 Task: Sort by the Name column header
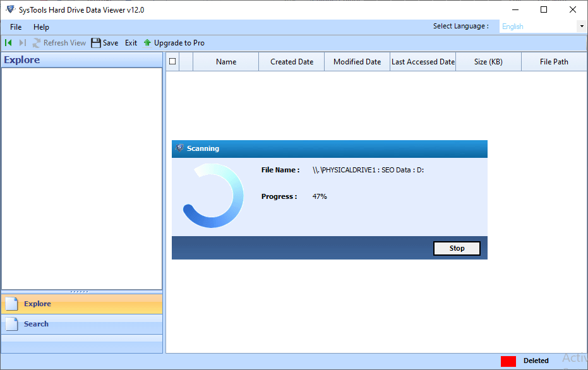click(x=225, y=61)
